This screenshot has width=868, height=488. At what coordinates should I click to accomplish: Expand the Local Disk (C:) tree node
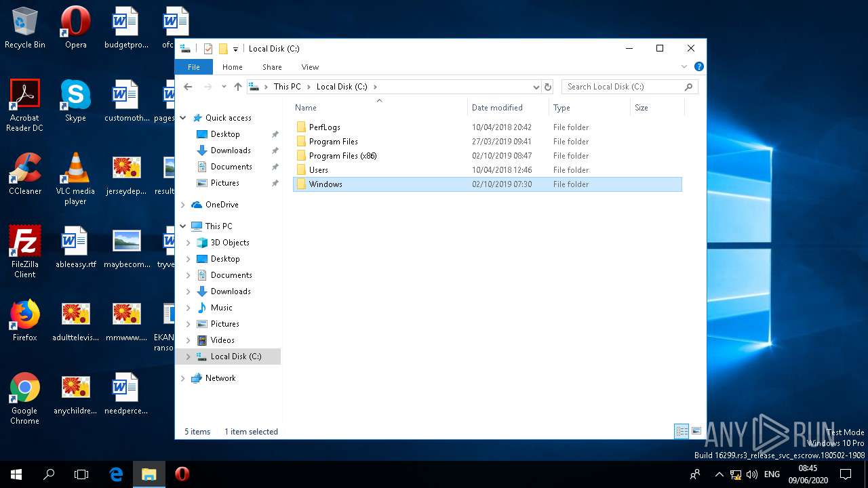point(189,357)
